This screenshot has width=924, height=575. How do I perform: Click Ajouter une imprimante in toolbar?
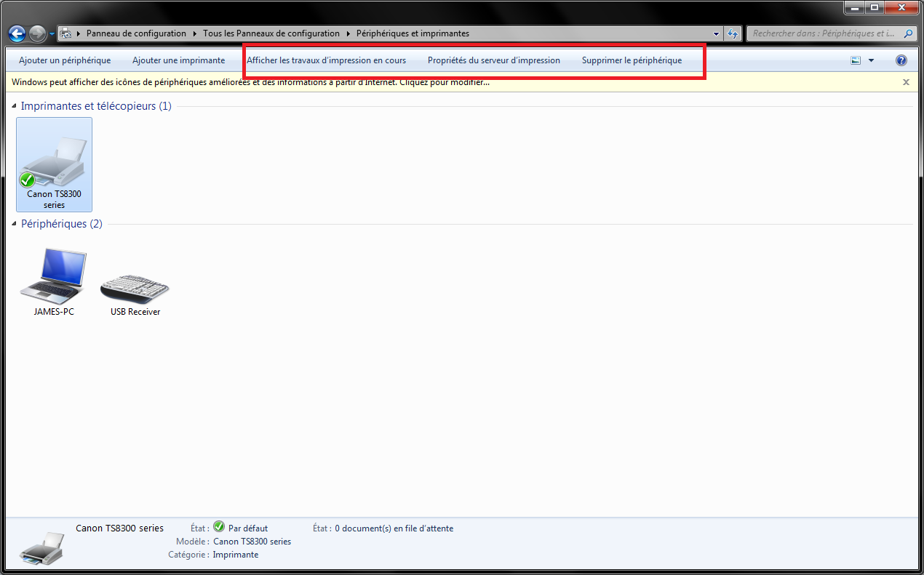[x=178, y=60]
